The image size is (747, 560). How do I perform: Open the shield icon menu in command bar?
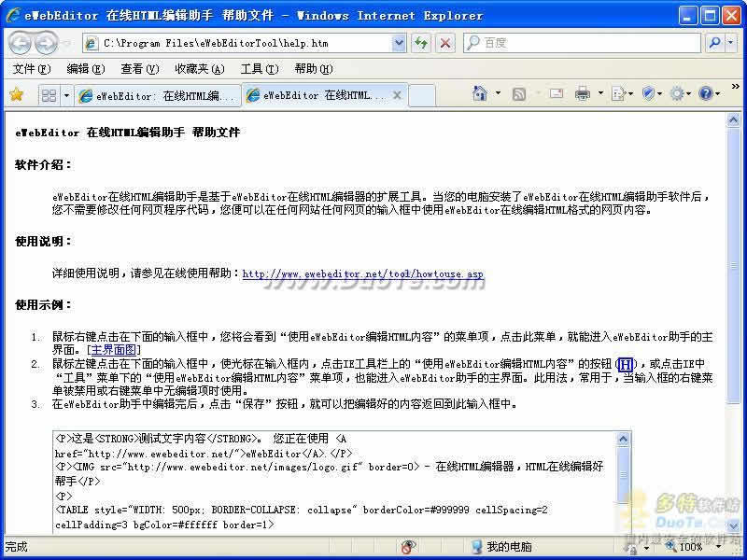[x=651, y=93]
